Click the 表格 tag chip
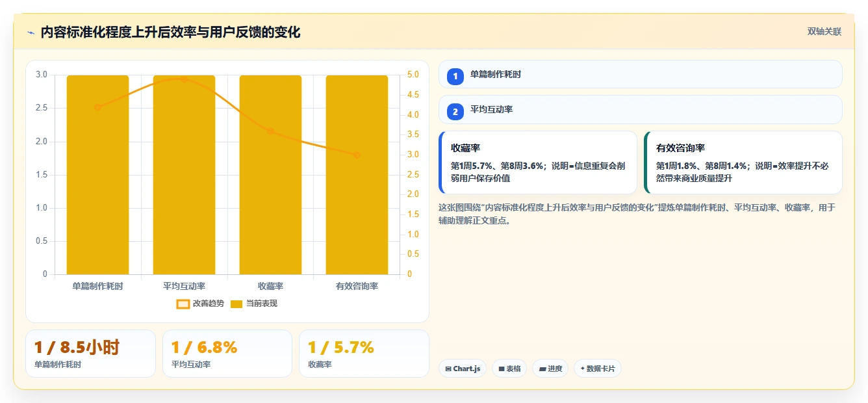868x403 pixels. click(x=509, y=369)
